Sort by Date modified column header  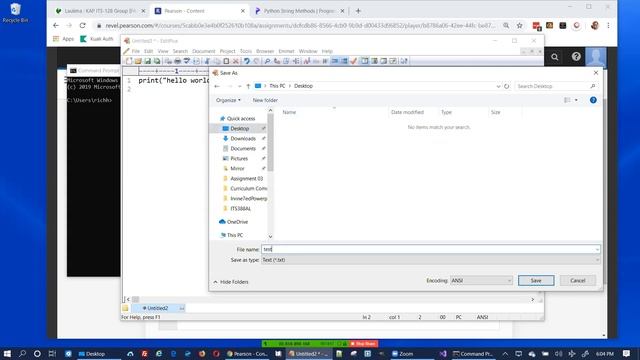pos(407,112)
